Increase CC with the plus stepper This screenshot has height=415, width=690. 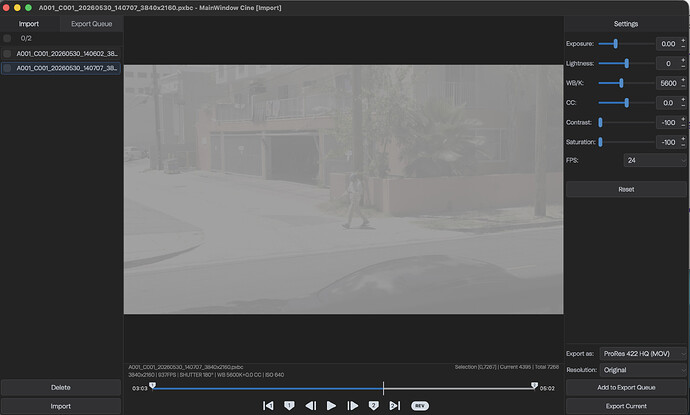(x=683, y=99)
